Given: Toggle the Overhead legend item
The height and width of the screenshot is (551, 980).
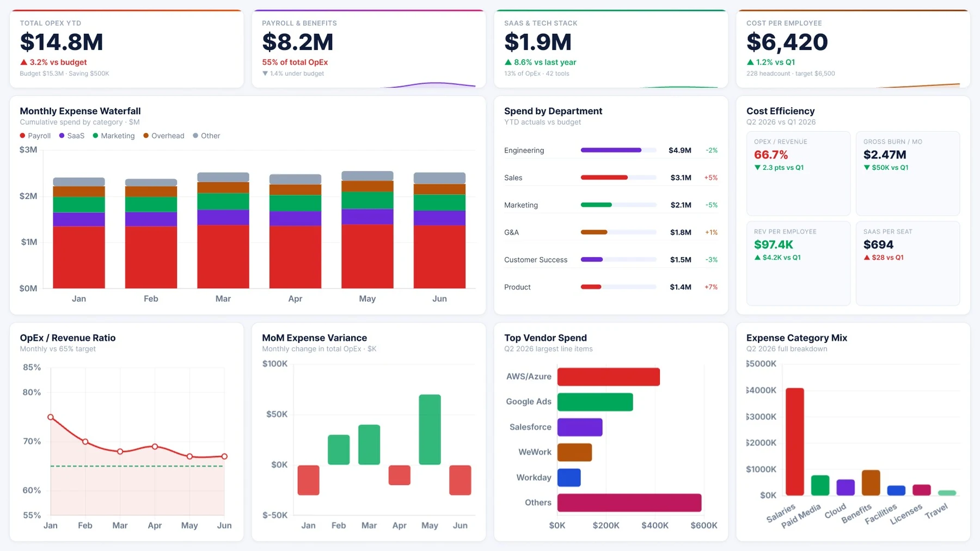Looking at the screenshot, I should click(x=164, y=136).
